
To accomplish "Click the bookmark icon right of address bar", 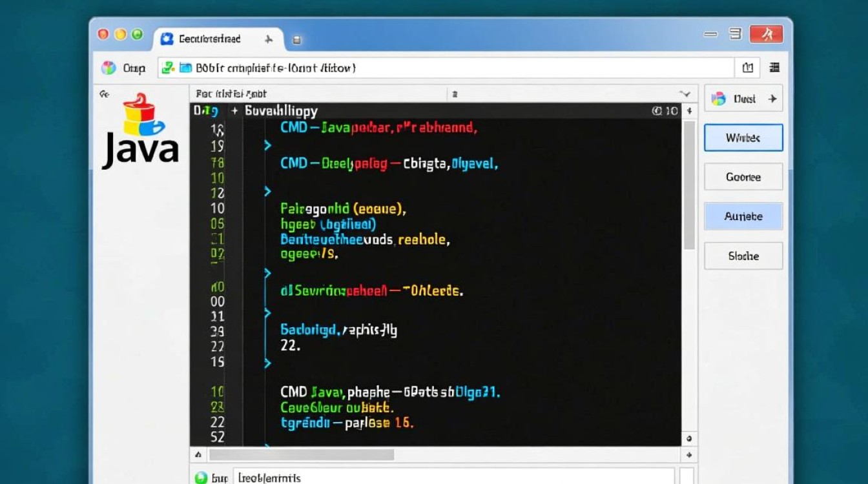I will point(748,68).
